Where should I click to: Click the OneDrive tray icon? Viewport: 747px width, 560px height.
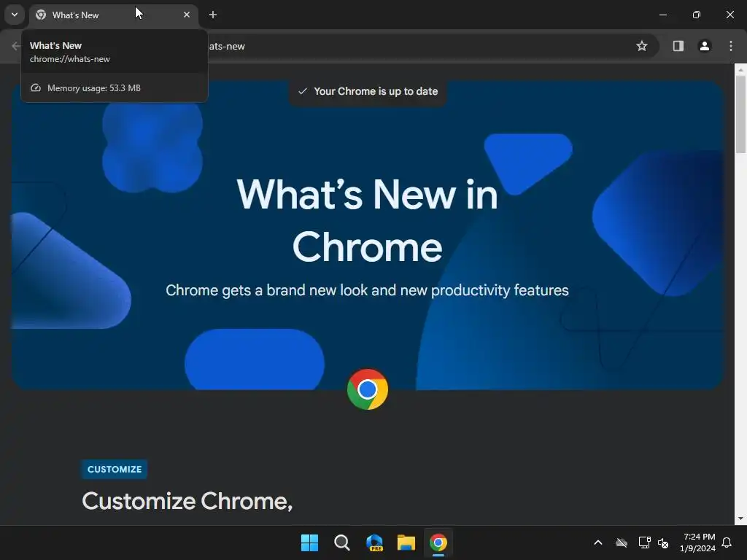[x=622, y=542]
